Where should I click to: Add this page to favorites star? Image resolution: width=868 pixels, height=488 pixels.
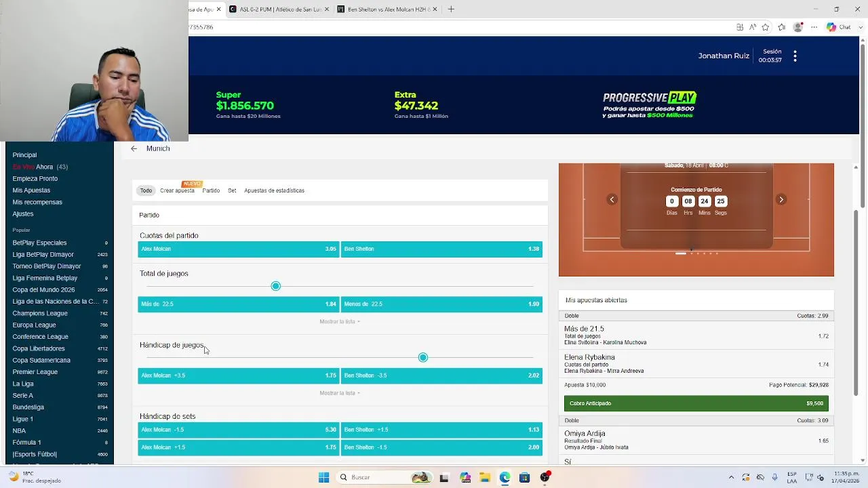tap(766, 27)
